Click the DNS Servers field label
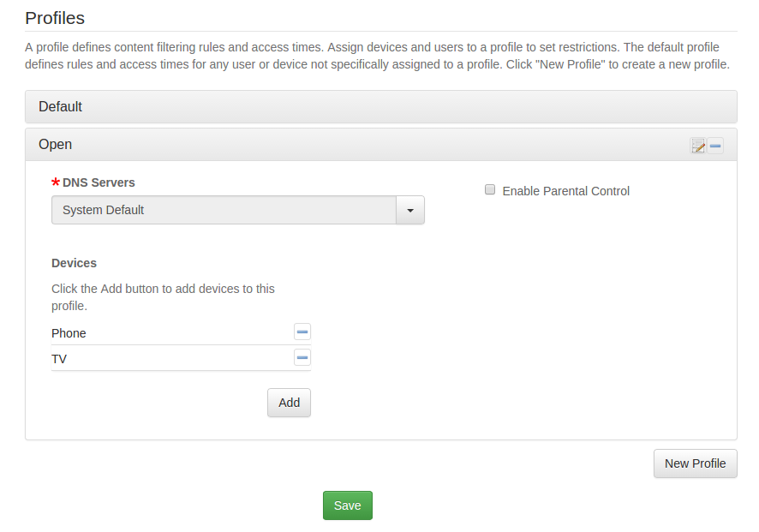Viewport: 759px width, 532px height. click(99, 182)
